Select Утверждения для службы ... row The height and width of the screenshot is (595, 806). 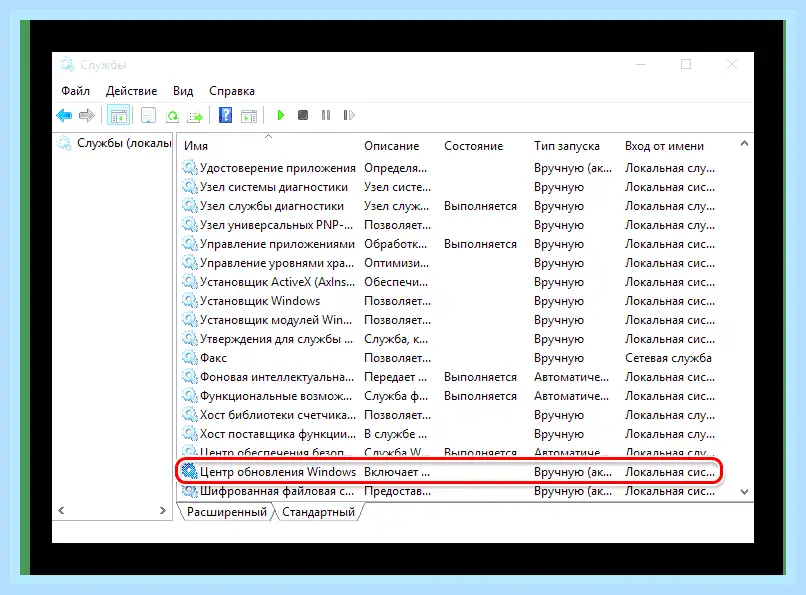pos(448,339)
